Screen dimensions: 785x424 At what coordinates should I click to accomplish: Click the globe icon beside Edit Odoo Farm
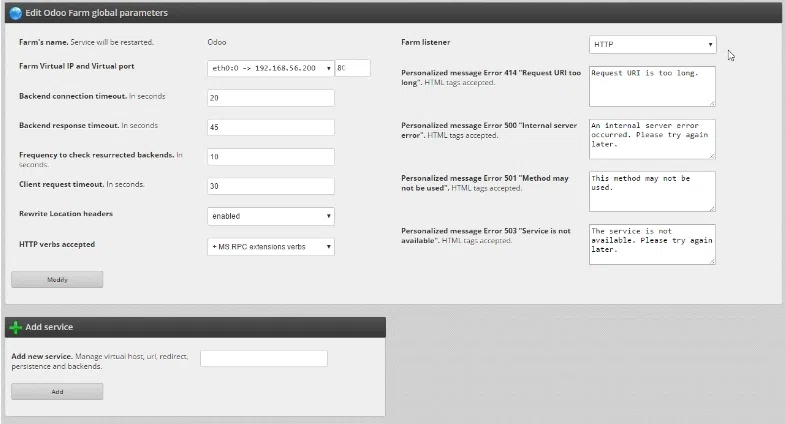(16, 13)
